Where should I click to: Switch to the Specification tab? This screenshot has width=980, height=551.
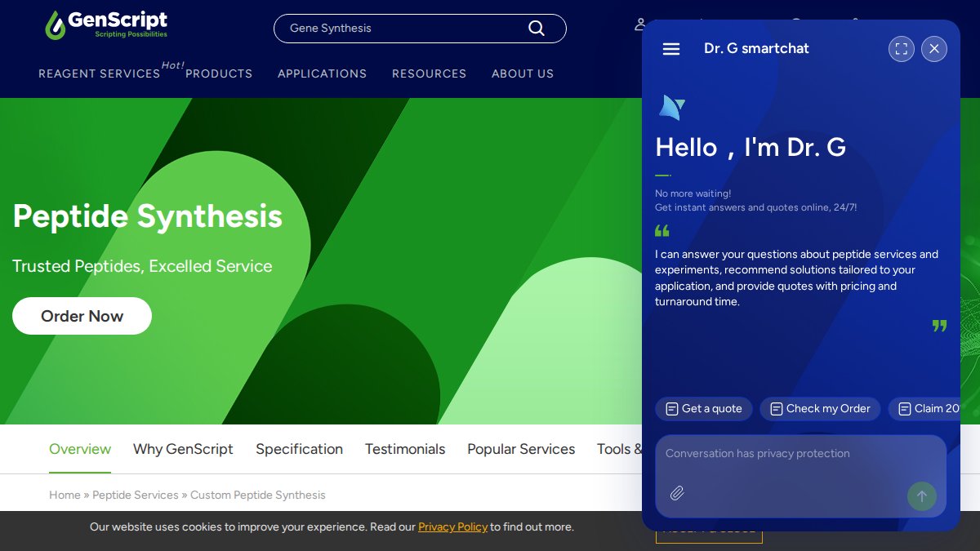coord(299,449)
